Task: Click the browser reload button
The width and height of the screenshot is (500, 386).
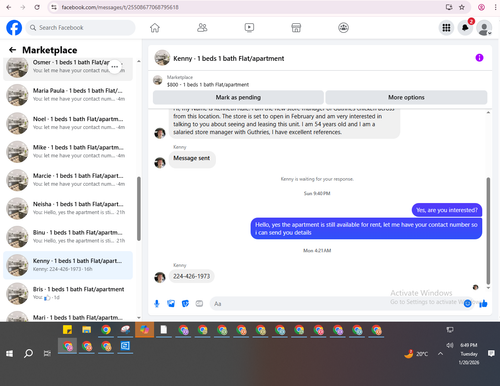Action: [37, 7]
